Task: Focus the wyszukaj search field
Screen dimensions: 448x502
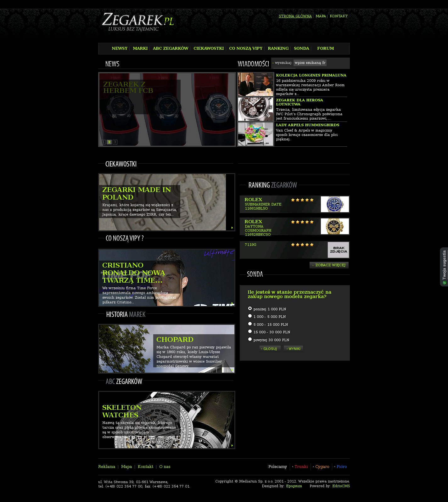Action: 310,63
